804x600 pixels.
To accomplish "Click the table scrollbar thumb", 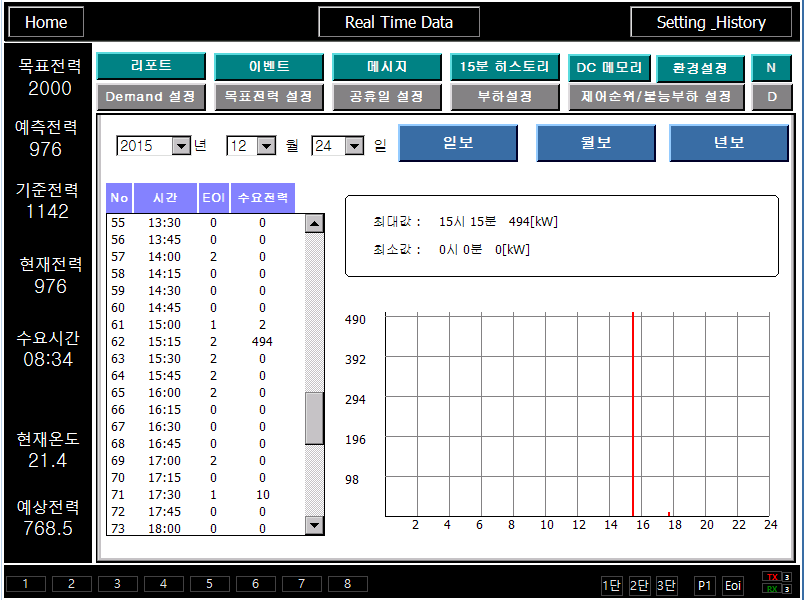I will [314, 418].
